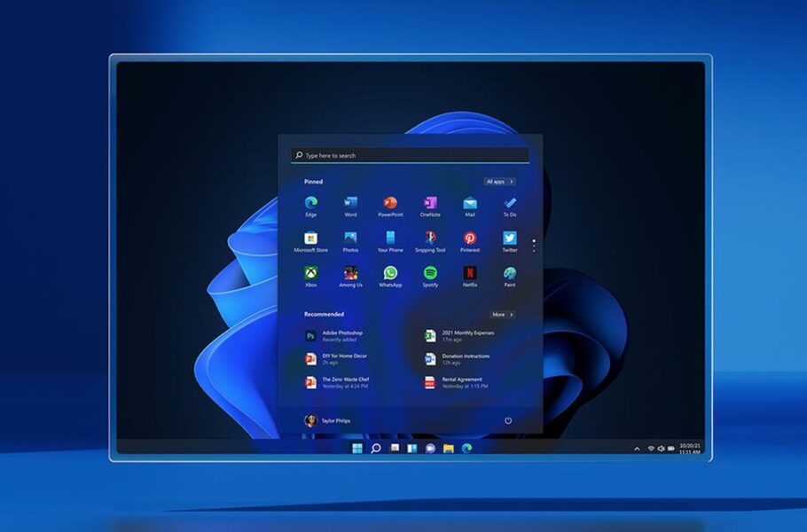807x532 pixels.
Task: Open Edge from pinned apps
Action: coord(311,207)
